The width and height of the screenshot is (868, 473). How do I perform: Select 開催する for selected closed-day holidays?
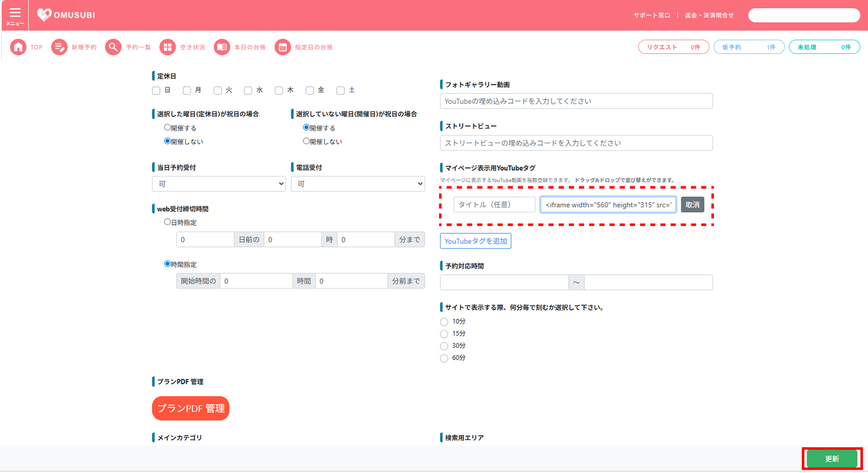pos(167,128)
